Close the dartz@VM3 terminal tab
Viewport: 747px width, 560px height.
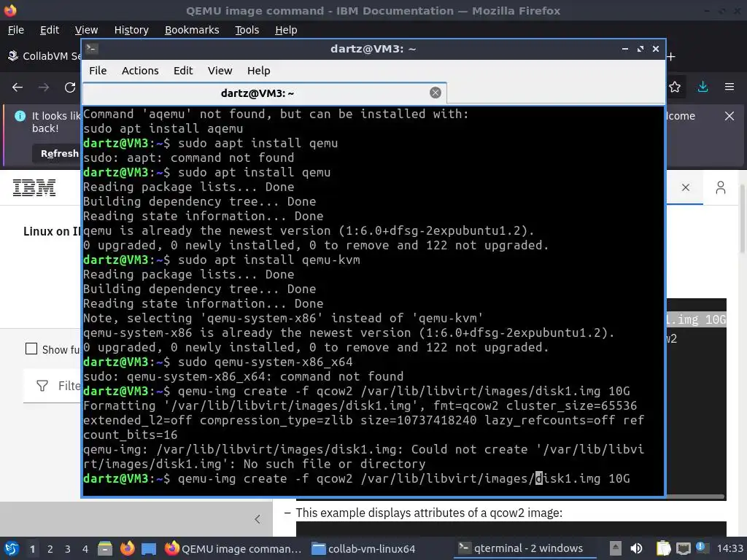click(x=435, y=93)
